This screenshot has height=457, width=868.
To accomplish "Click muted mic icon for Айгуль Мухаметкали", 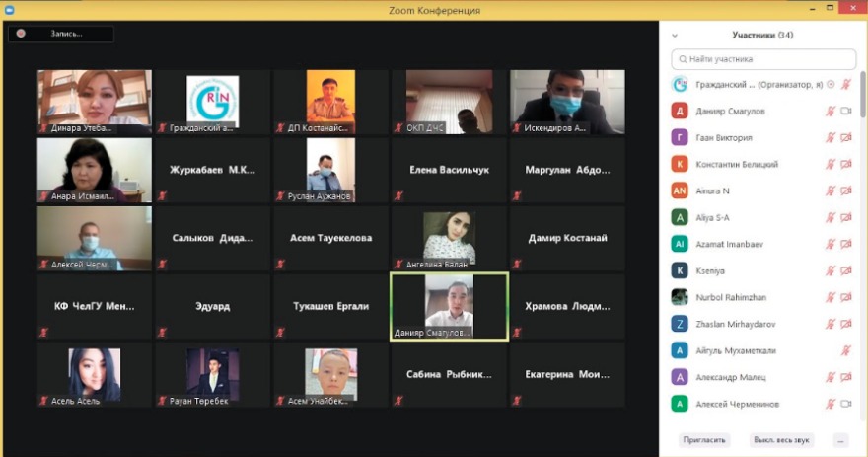I will pos(846,350).
